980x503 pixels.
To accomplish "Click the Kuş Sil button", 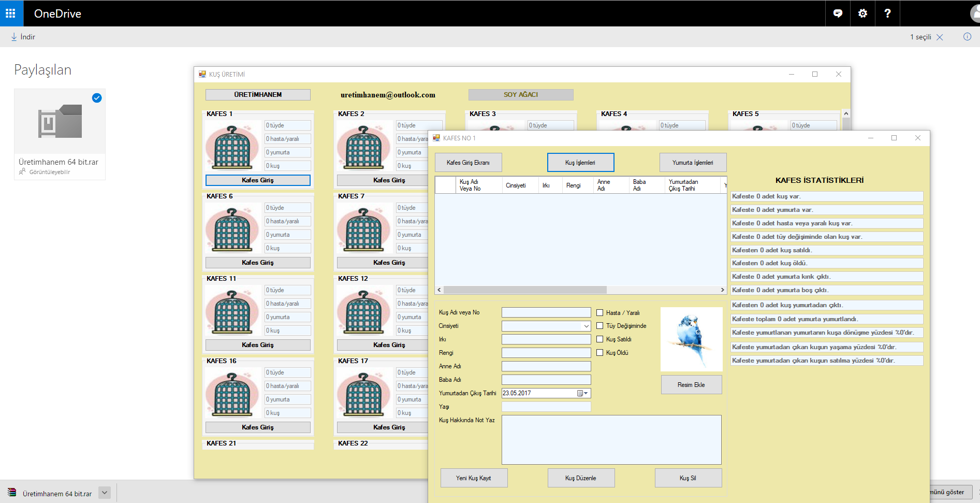I will click(688, 478).
